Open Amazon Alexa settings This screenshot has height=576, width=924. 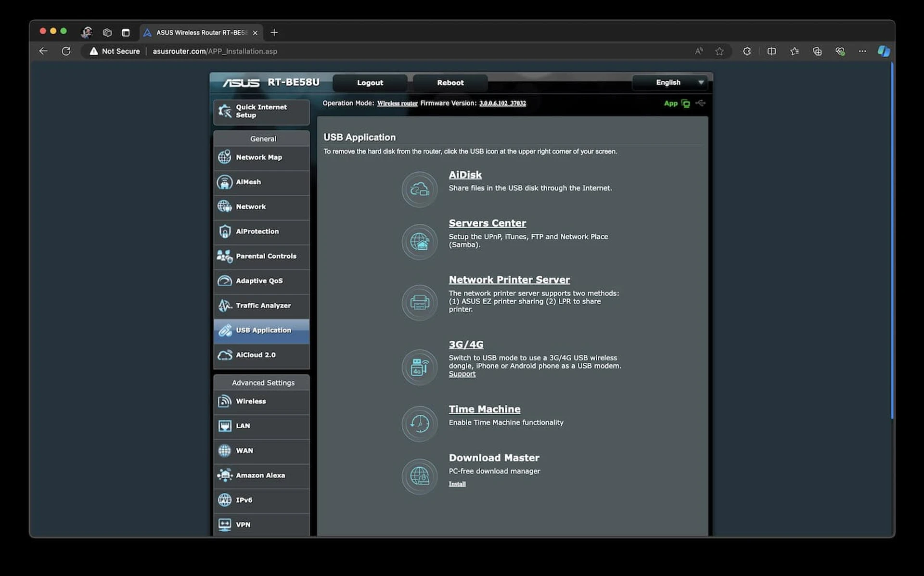click(261, 475)
